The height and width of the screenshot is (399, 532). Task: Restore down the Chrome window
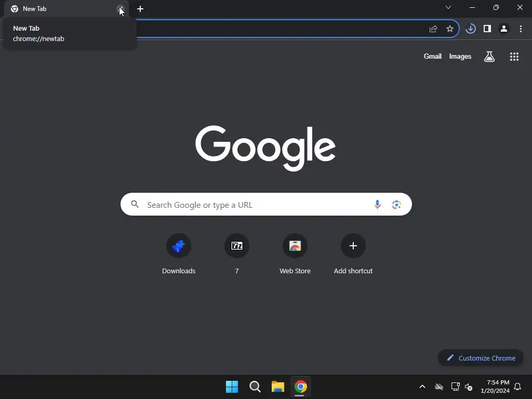(496, 7)
